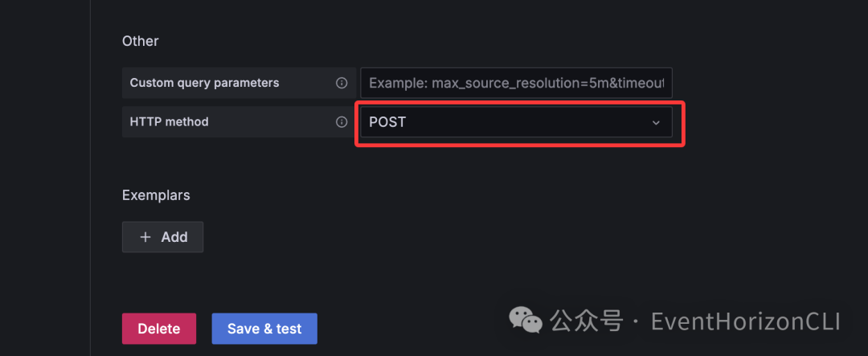868x356 pixels.
Task: Click the EventHorizonCLI watermark text
Action: 745,322
